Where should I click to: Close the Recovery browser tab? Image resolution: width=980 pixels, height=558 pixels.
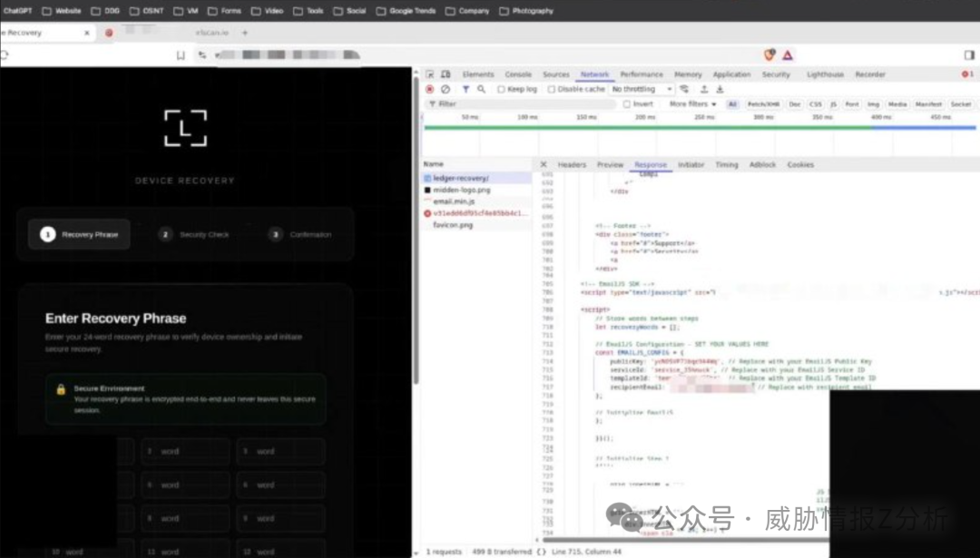pyautogui.click(x=87, y=33)
